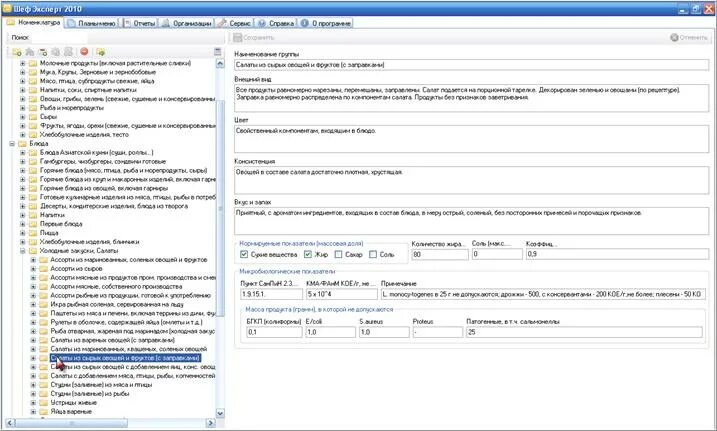Screen dimensions: 717x431
Task: Click folder icon beside Яйца вареные
Action: tap(43, 412)
